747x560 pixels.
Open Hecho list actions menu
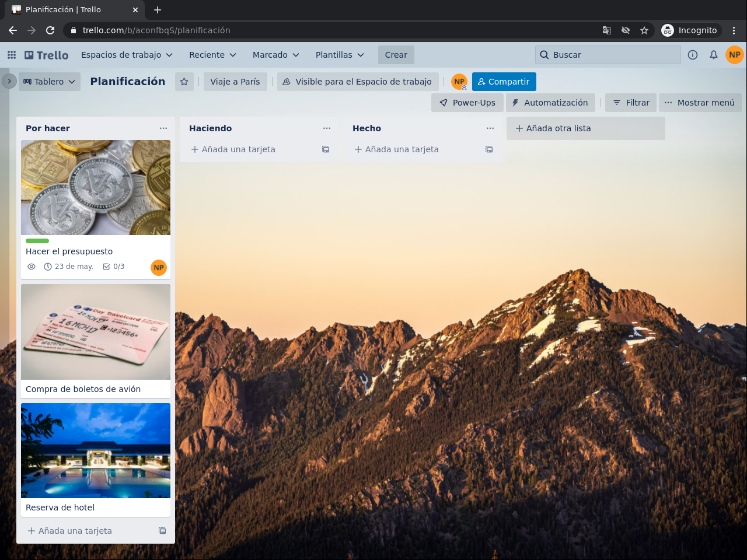490,128
